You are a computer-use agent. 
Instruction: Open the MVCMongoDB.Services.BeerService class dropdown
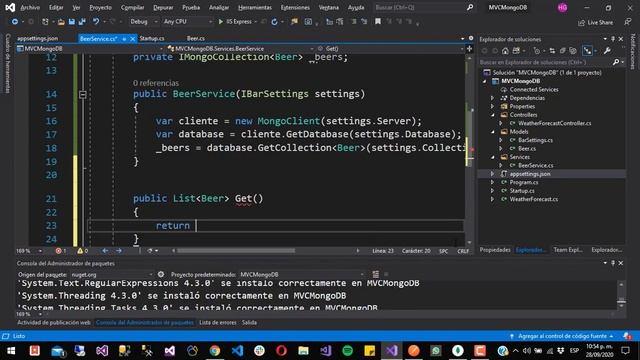tap(240, 49)
